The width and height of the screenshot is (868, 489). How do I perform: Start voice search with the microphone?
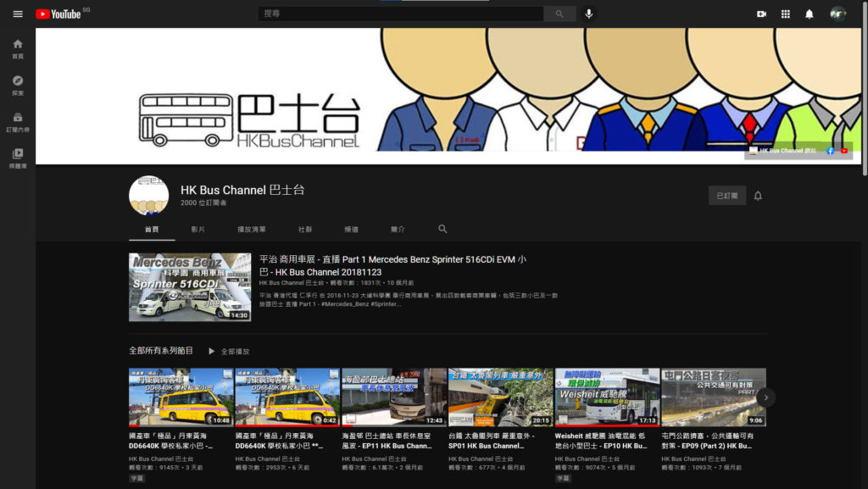pyautogui.click(x=589, y=14)
